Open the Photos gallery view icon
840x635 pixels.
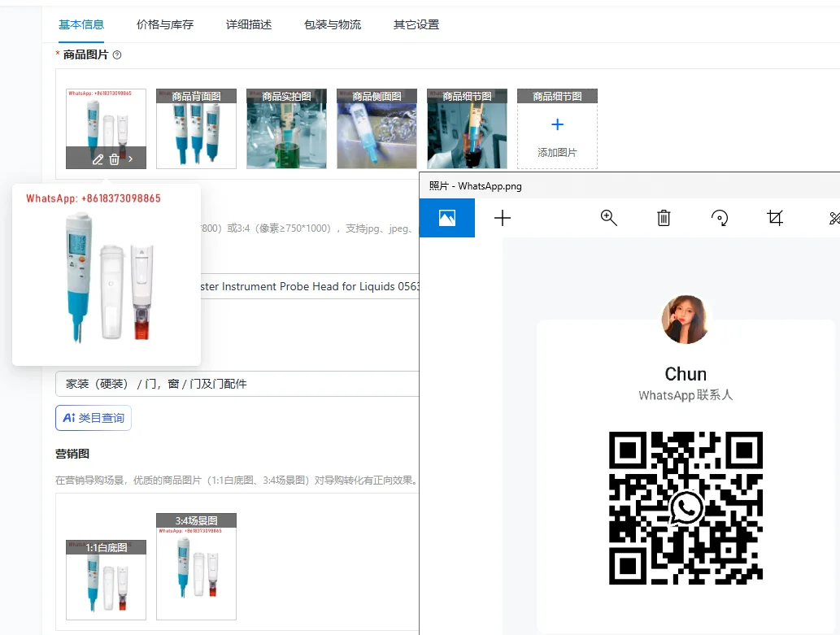[x=446, y=218]
